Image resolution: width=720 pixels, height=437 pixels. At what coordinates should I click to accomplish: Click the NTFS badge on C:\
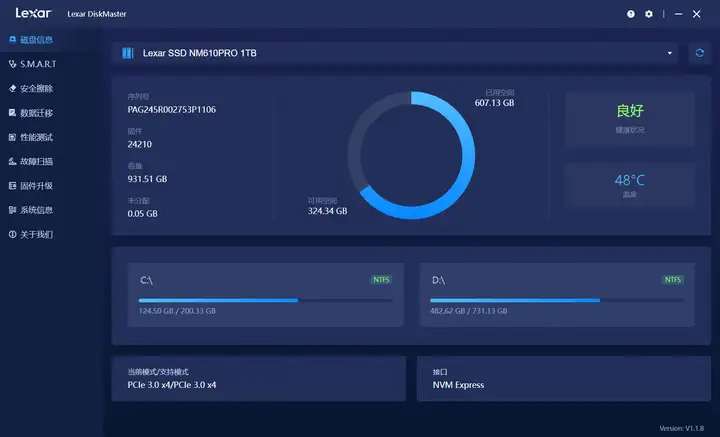pyautogui.click(x=381, y=280)
